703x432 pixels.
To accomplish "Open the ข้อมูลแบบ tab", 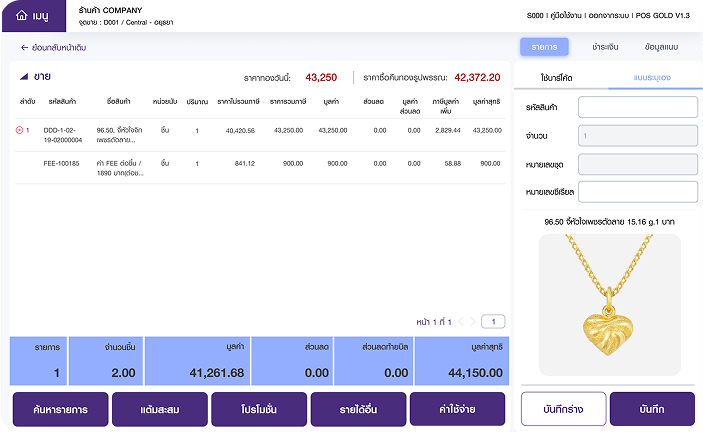I will click(x=662, y=47).
